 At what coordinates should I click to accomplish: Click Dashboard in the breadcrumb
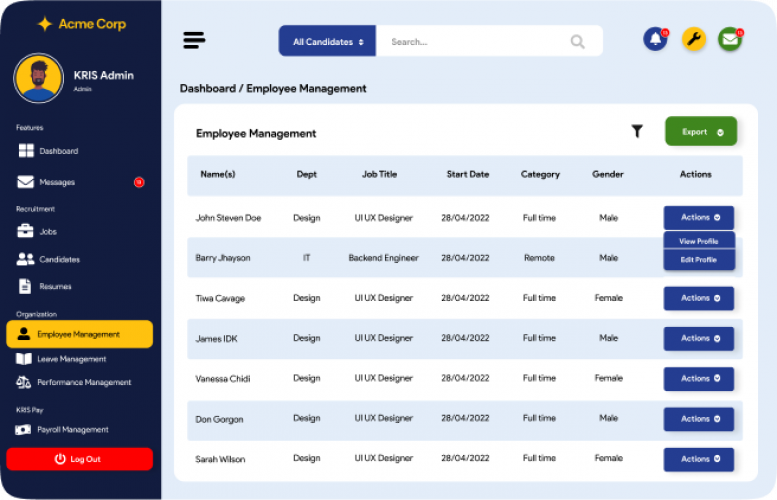pyautogui.click(x=208, y=88)
